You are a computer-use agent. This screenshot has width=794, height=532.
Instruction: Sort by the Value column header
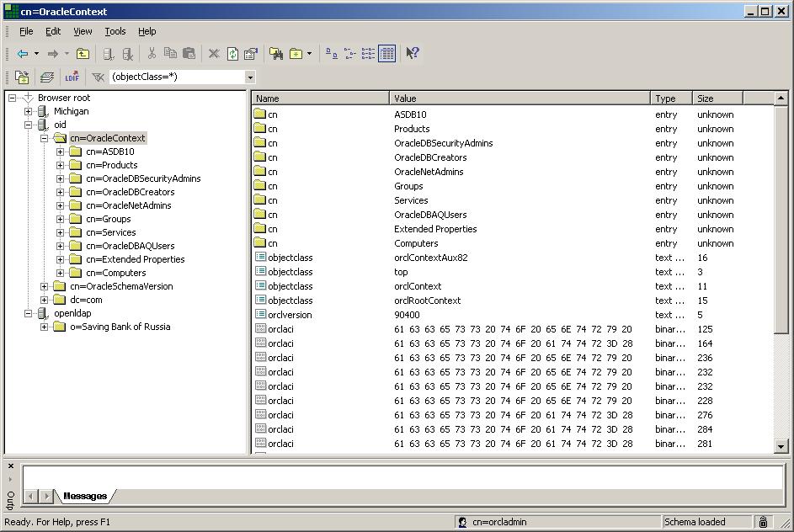[x=520, y=98]
